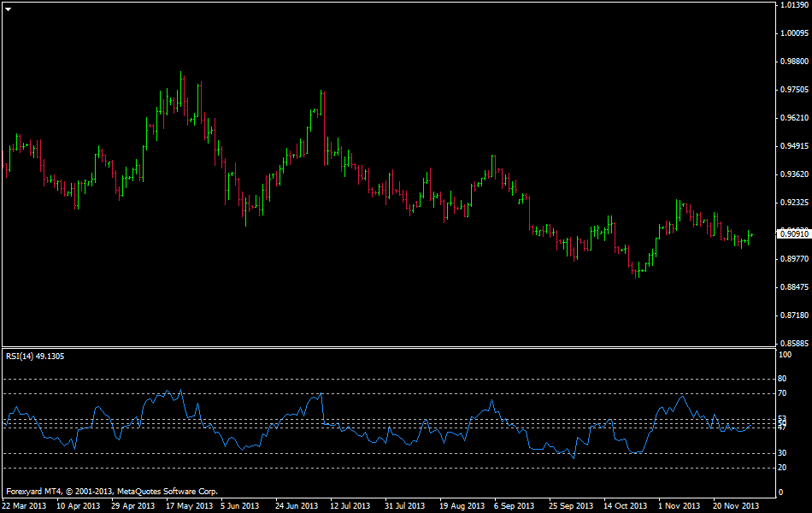Click the 20 Nov 2013 date label
This screenshot has height=513, width=812.
[x=735, y=505]
